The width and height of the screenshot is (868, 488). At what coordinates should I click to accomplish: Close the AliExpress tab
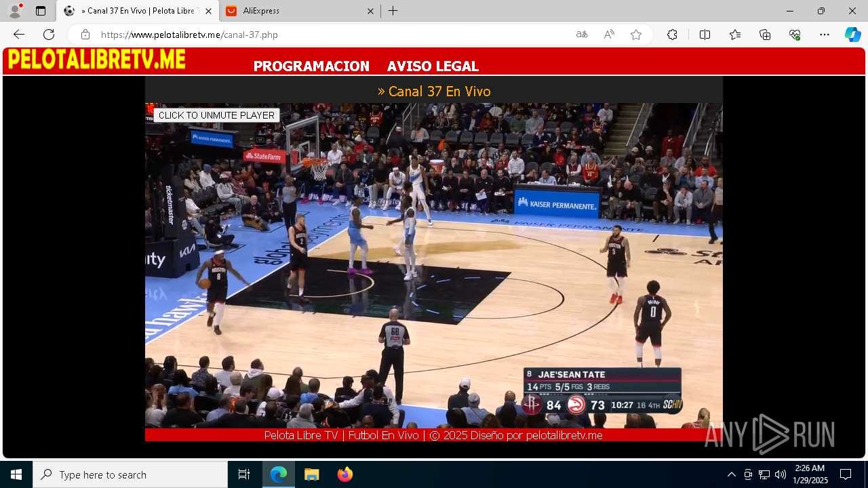tap(370, 11)
